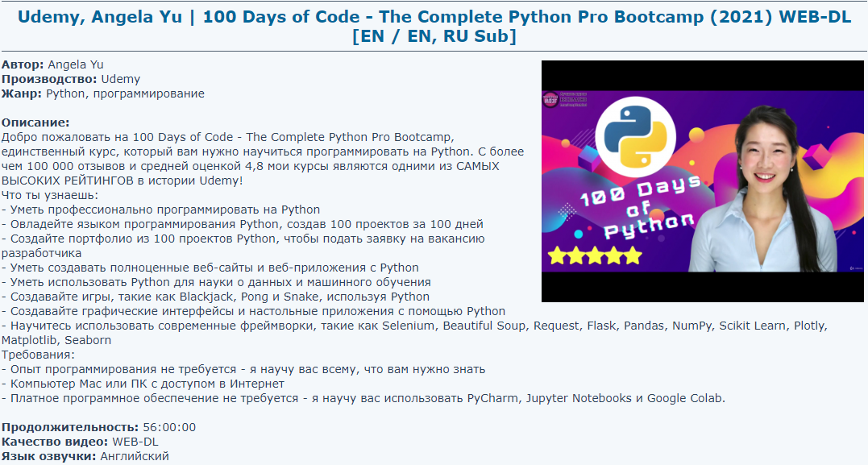Click the 'Жанр: Python, программирование' line
This screenshot has height=465, width=868.
point(103,93)
